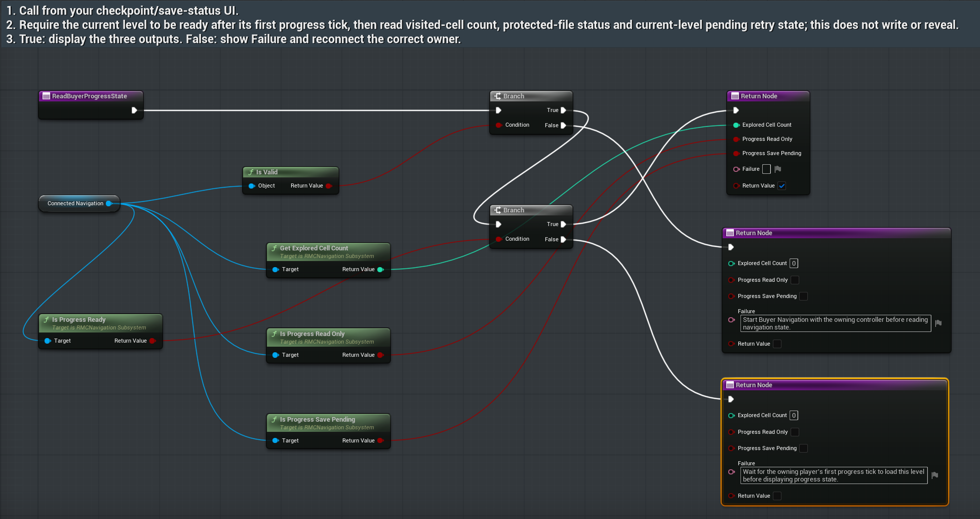The image size is (980, 519).
Task: Select the Is Valid function node header
Action: 291,172
